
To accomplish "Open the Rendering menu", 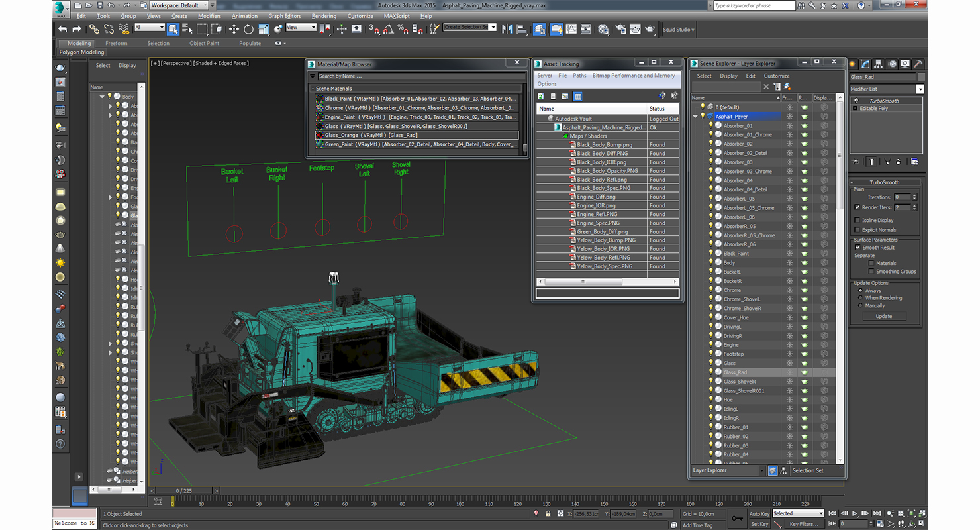I will (324, 16).
